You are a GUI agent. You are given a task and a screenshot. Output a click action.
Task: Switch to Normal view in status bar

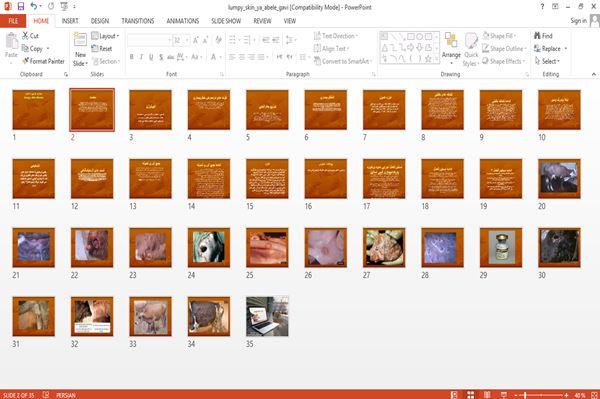tap(454, 395)
